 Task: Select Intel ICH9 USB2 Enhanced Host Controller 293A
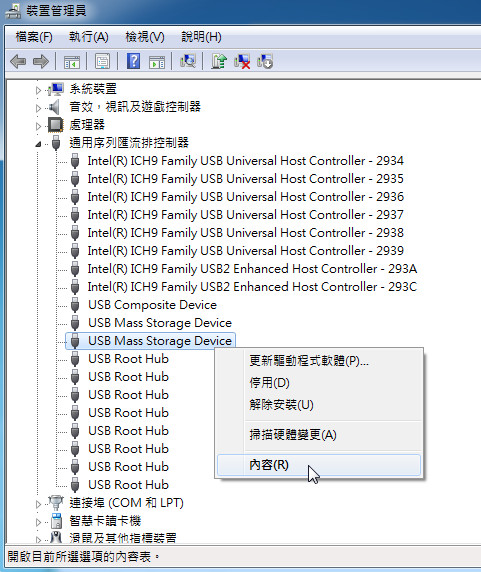(x=252, y=269)
